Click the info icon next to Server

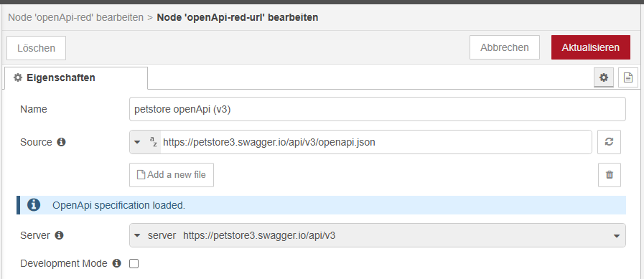coord(59,235)
